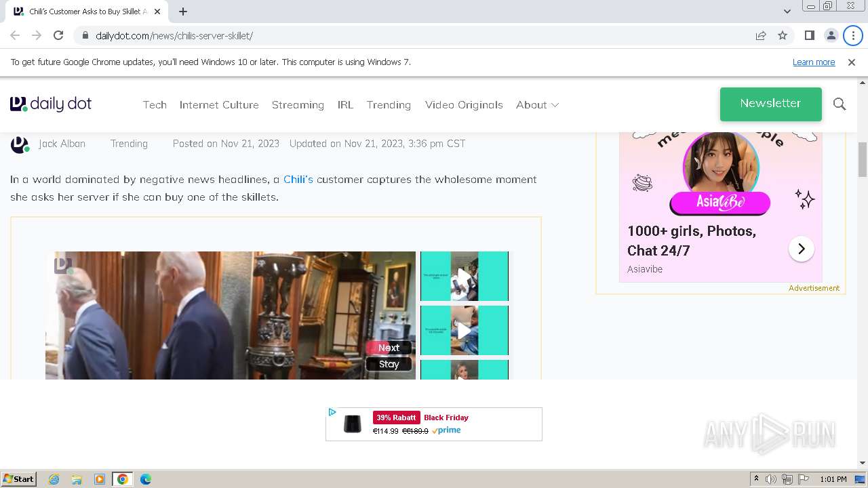
Task: Play the first video thumbnail in playlist
Action: (465, 276)
